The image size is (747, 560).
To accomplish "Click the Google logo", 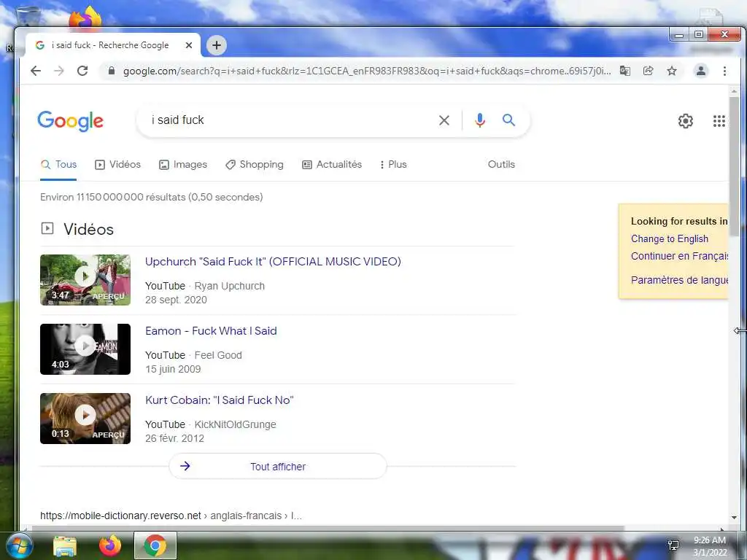I will pyautogui.click(x=71, y=121).
